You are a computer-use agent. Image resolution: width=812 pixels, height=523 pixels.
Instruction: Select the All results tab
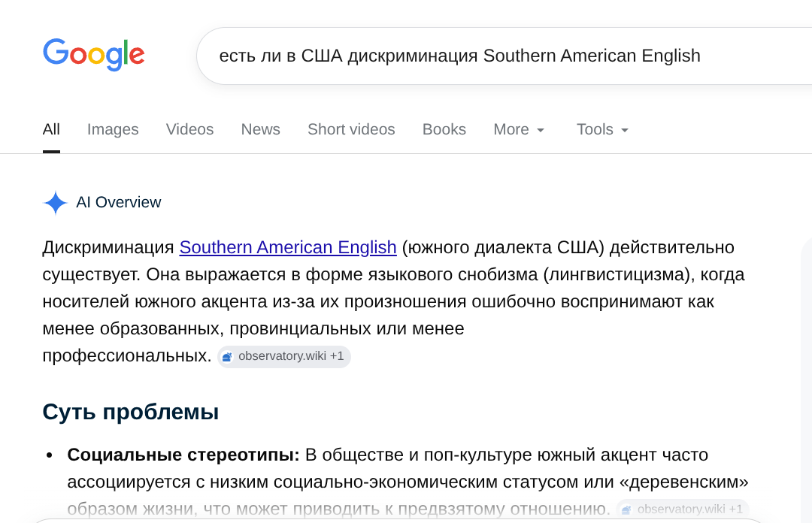coord(51,129)
